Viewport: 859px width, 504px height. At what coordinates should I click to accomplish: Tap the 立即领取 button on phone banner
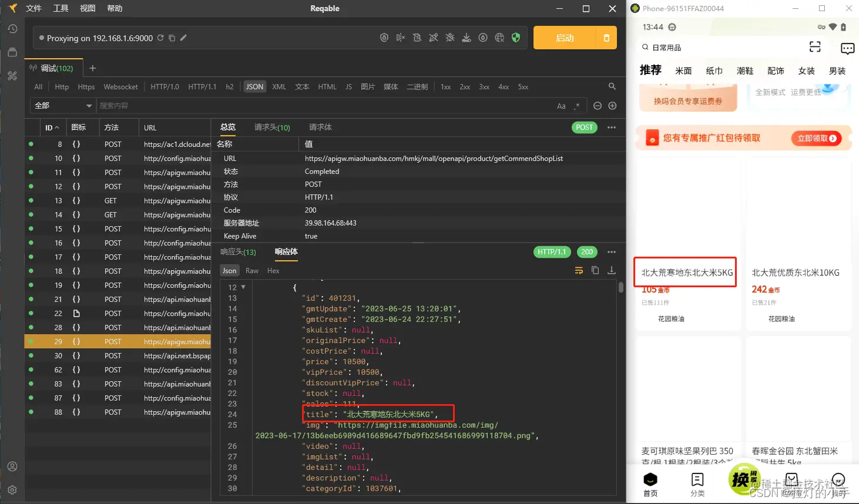(x=817, y=139)
